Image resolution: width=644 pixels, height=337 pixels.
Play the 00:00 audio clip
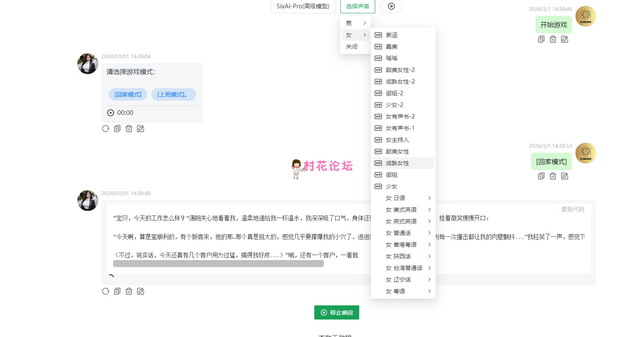pos(111,113)
